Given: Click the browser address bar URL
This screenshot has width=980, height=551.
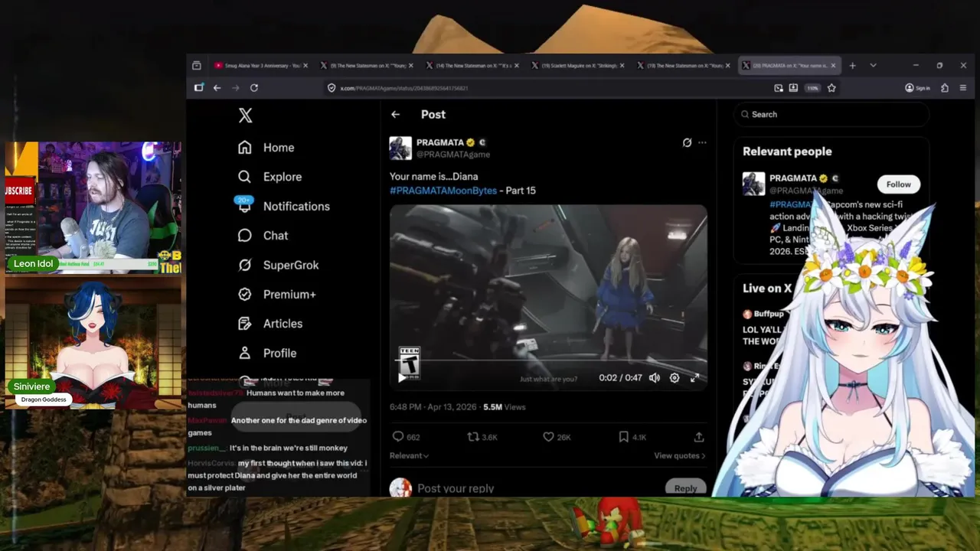Looking at the screenshot, I should point(404,88).
